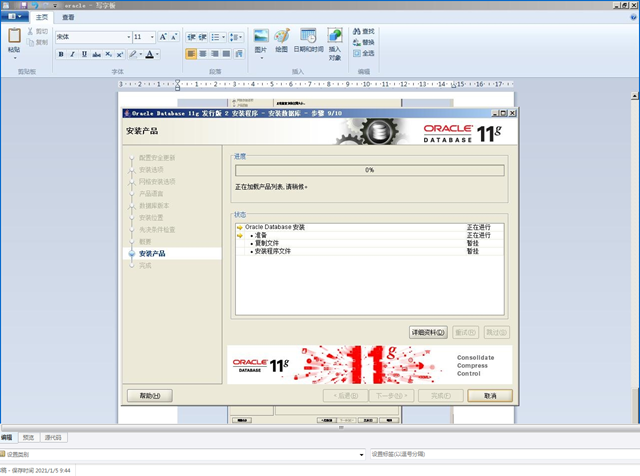The image size is (640, 476).
Task: Click the 详细资料 button in Oracle installer
Action: pos(428,332)
